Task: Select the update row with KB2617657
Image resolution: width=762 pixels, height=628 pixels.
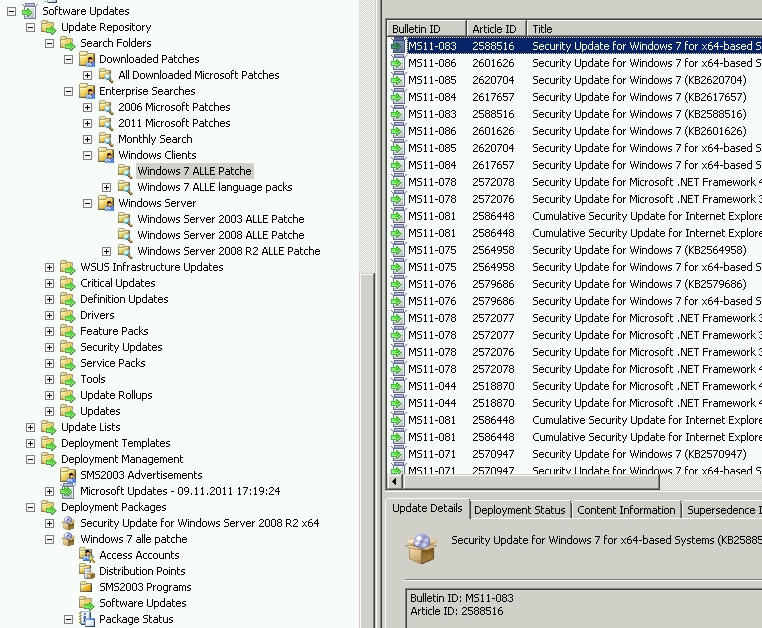Action: (x=574, y=97)
